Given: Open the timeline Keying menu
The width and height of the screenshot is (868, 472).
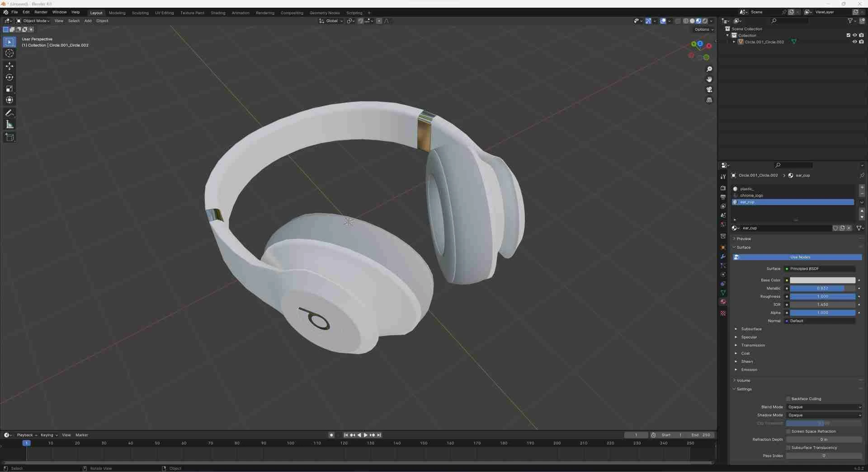Looking at the screenshot, I should [x=49, y=435].
